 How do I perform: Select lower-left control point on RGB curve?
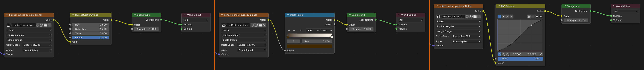509,45
